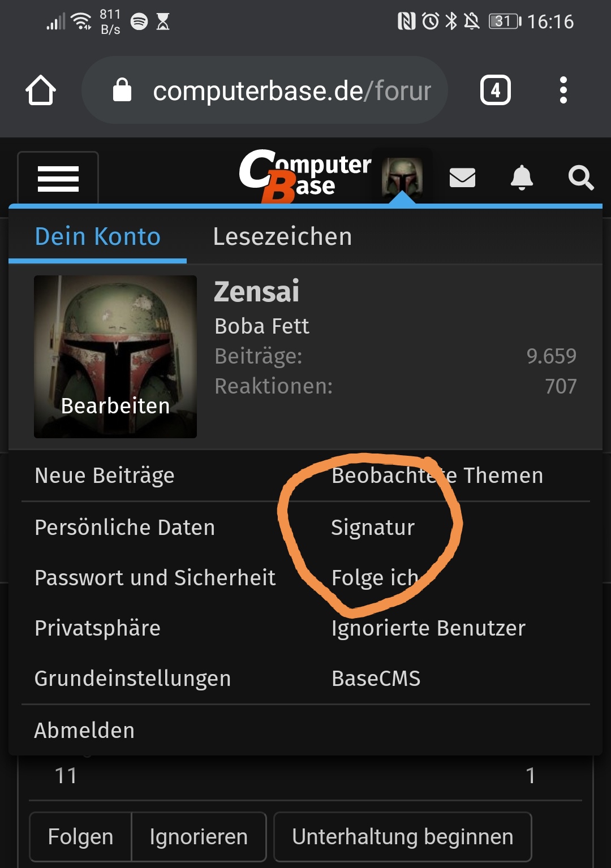
Task: Tap the address bar with computerbase.de URL
Action: click(x=265, y=90)
